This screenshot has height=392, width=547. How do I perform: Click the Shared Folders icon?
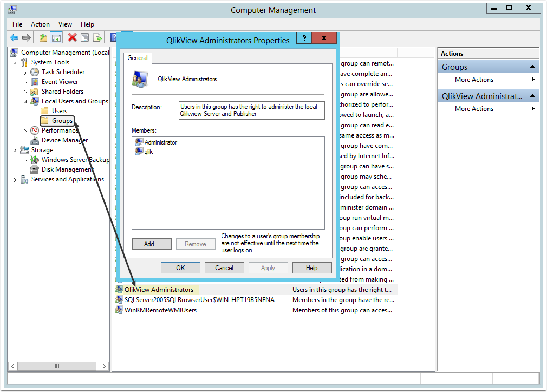pos(35,92)
